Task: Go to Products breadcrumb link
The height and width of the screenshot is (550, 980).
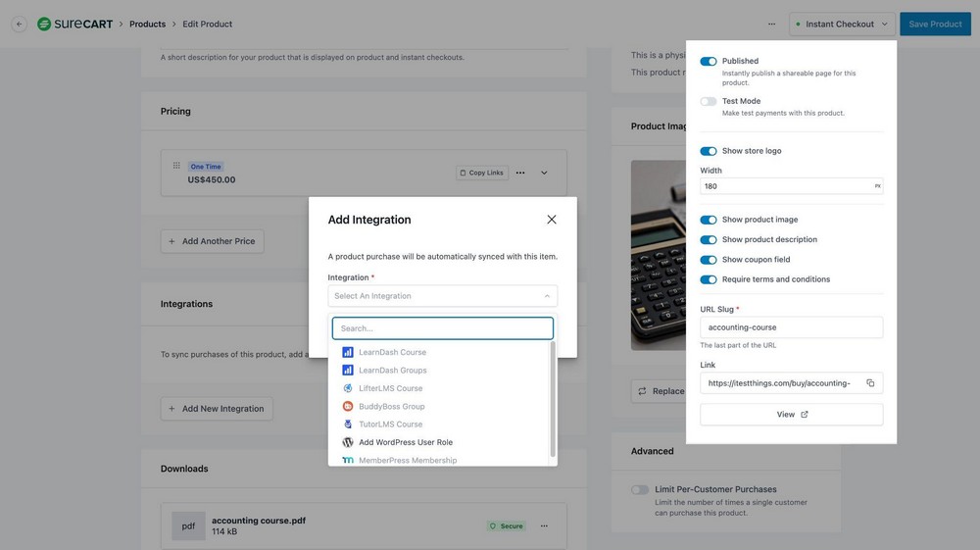Action: pyautogui.click(x=148, y=24)
